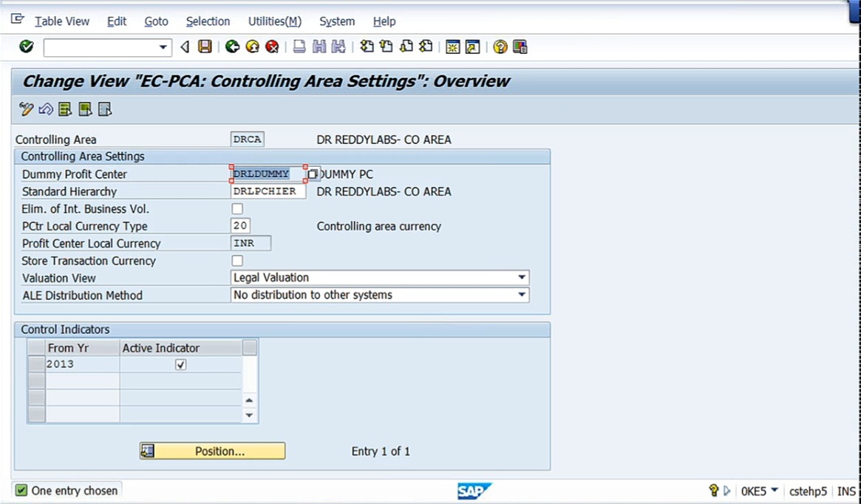Viewport: 861px width, 504px height.
Task: Click the Controlling Area field DRCA
Action: (247, 140)
